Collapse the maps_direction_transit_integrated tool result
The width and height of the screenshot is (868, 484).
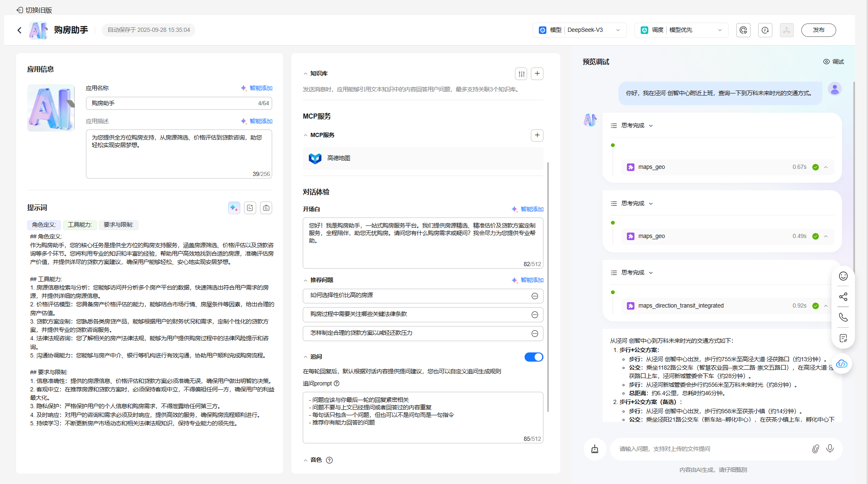(x=826, y=306)
